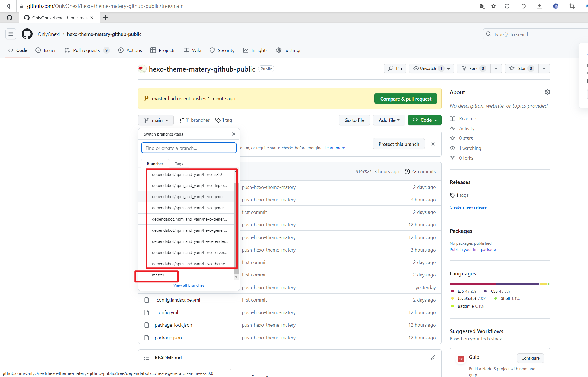Click the browser download icon

pos(539,6)
